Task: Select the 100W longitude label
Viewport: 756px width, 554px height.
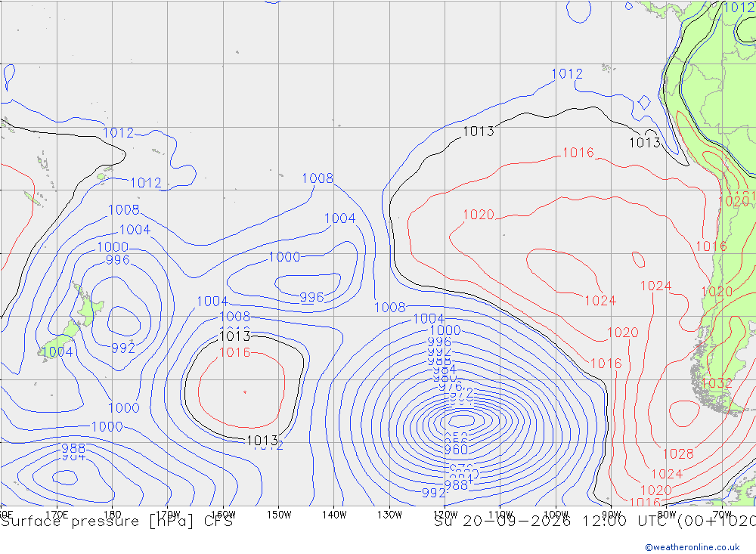Action: tap(556, 515)
